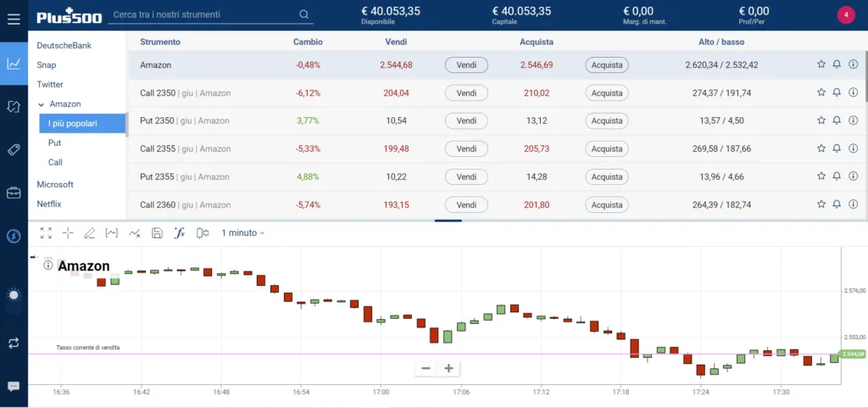Viewport: 868px width, 408px height.
Task: Set alert bell for Call 2350
Action: tap(837, 92)
